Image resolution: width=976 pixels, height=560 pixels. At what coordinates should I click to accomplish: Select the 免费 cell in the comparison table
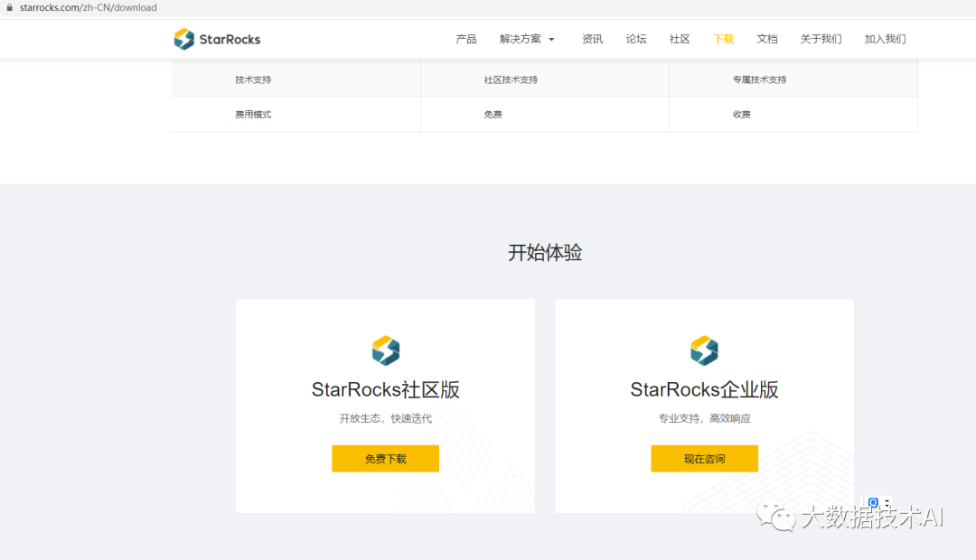(x=493, y=114)
